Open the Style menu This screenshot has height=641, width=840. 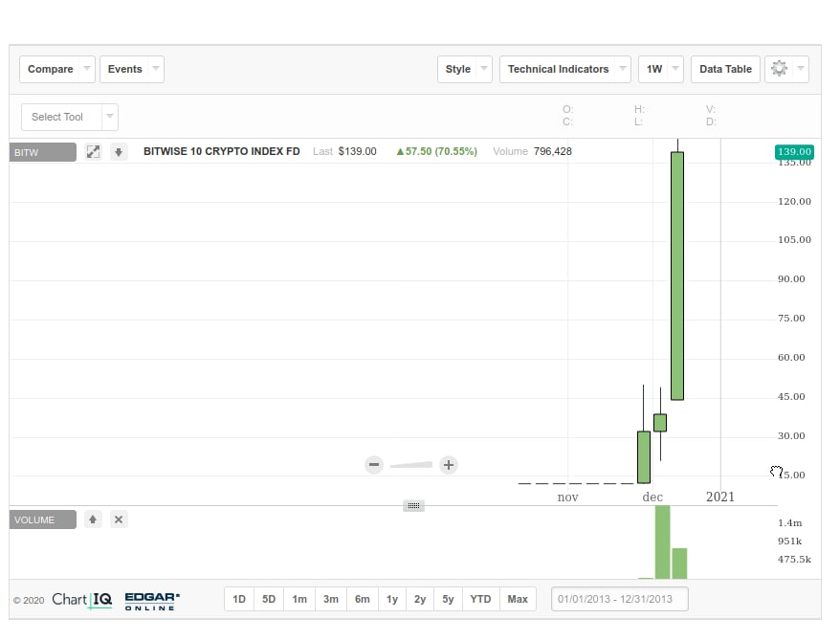click(x=464, y=69)
